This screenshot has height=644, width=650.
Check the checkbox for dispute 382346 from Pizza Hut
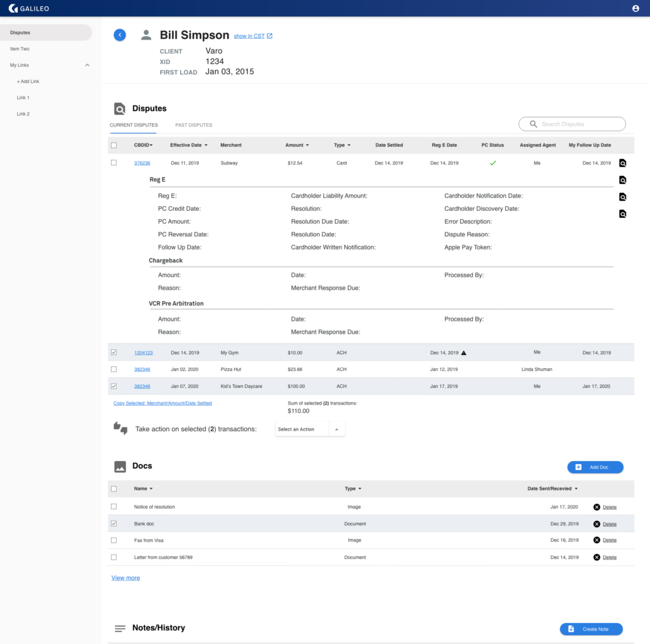[x=114, y=369]
